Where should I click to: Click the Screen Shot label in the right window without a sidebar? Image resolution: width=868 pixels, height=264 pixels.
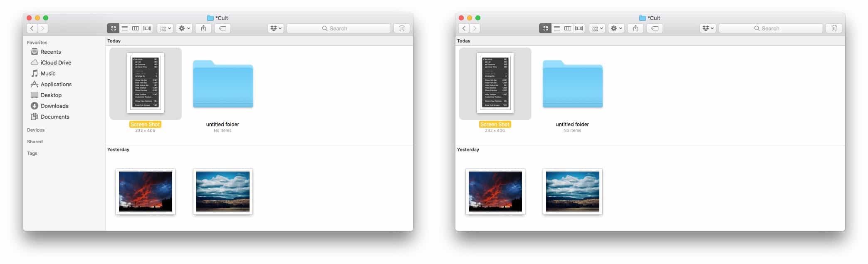click(x=495, y=125)
